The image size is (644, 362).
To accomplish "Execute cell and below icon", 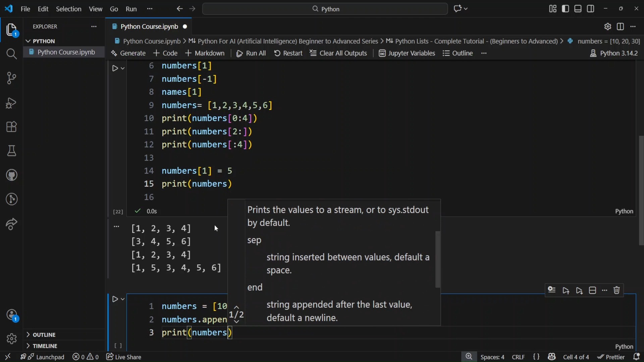I will (x=580, y=291).
